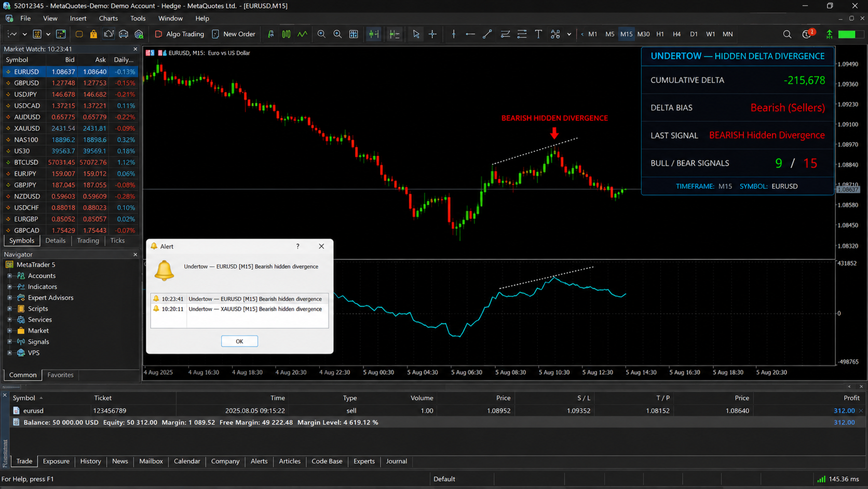Image resolution: width=868 pixels, height=489 pixels.
Task: Select the horizontal line drawing tool
Action: pos(470,34)
